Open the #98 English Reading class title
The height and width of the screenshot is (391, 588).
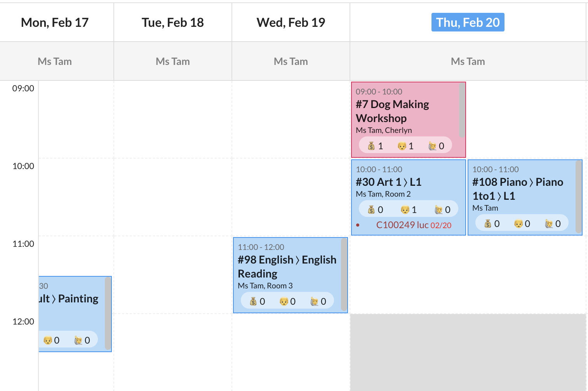point(287,267)
